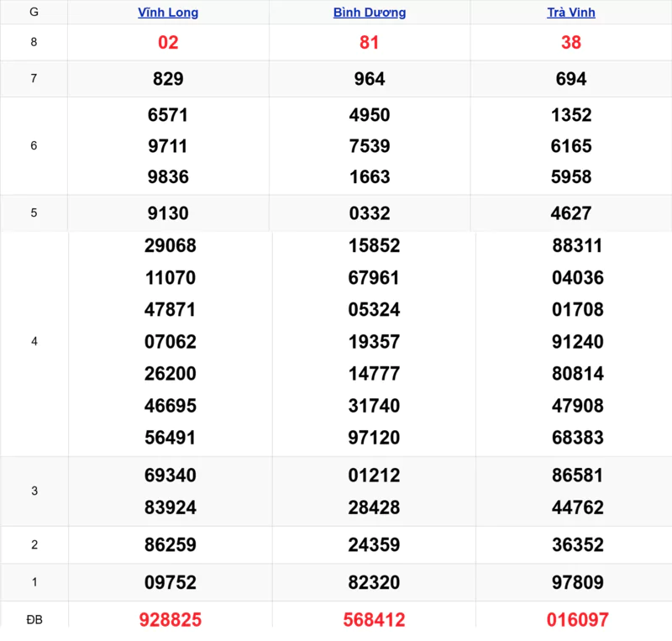Viewport: 672px width, 641px height.
Task: Click the number 97809
Action: [577, 582]
